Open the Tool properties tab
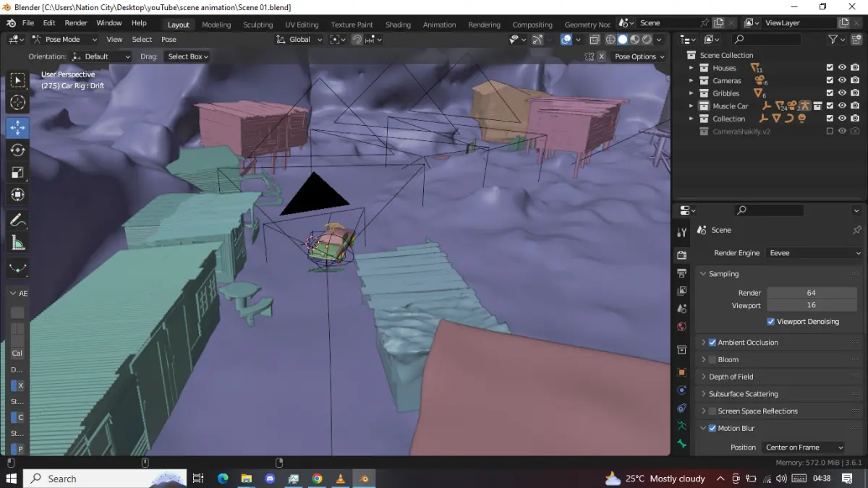This screenshot has width=868, height=488. [681, 232]
